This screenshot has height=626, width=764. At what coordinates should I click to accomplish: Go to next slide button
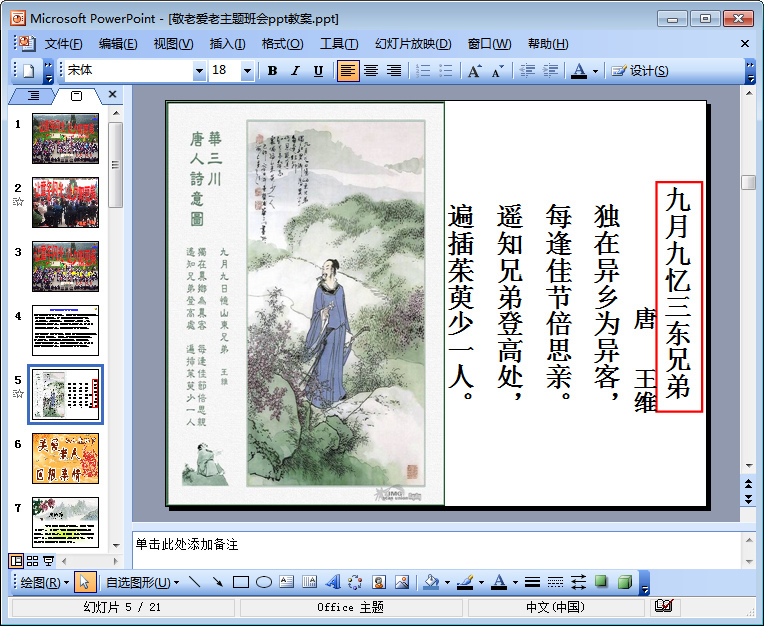pyautogui.click(x=748, y=499)
